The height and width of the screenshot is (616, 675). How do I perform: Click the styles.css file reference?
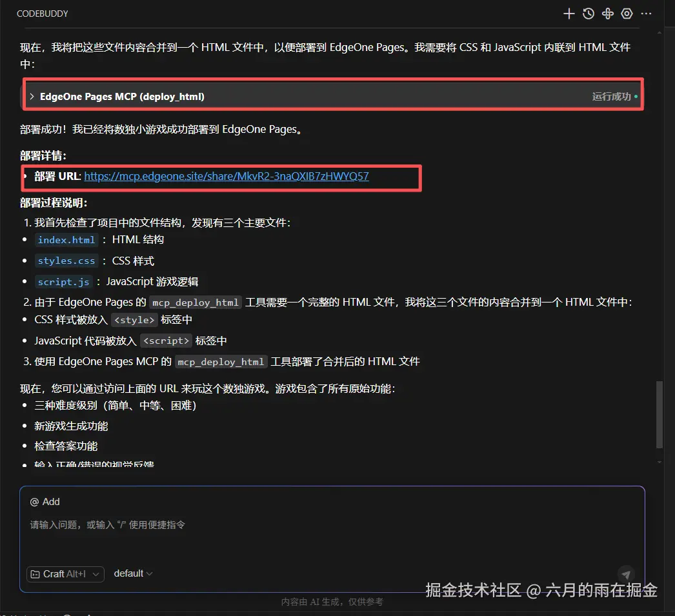click(x=66, y=261)
